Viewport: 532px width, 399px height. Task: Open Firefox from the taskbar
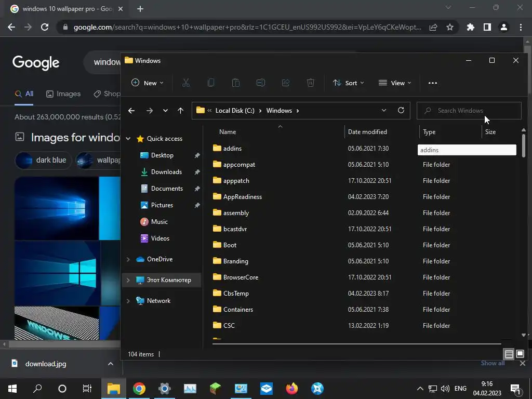[x=291, y=389]
